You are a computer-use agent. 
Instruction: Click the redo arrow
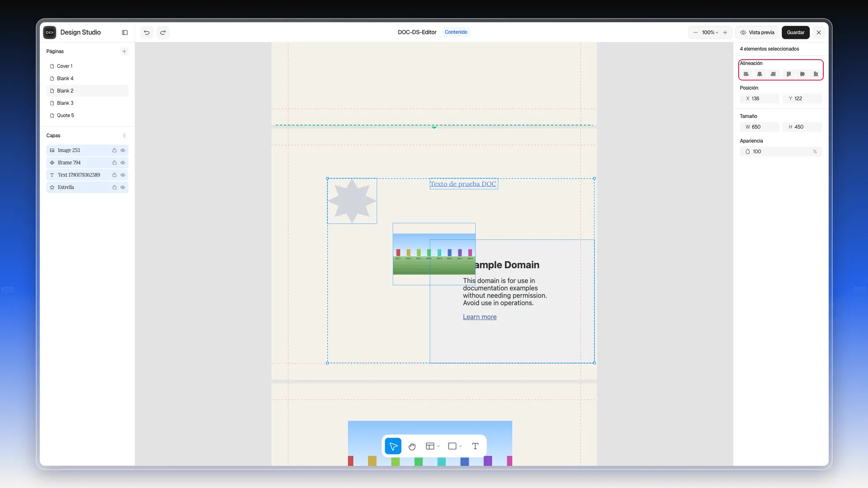point(163,33)
